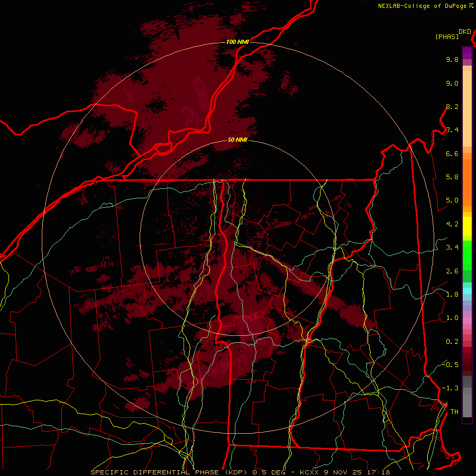The height and width of the screenshot is (476, 476).
Task: Click the 5.8 legend value
Action: [452, 177]
